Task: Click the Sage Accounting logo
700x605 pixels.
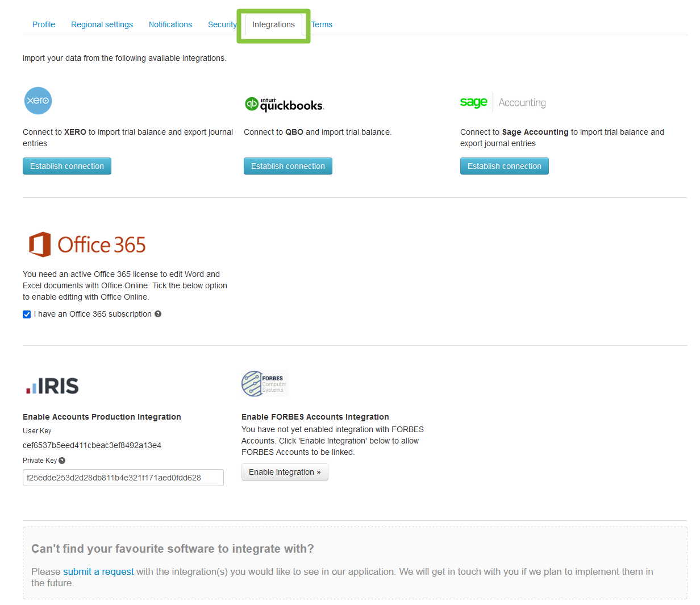Action: tap(503, 102)
